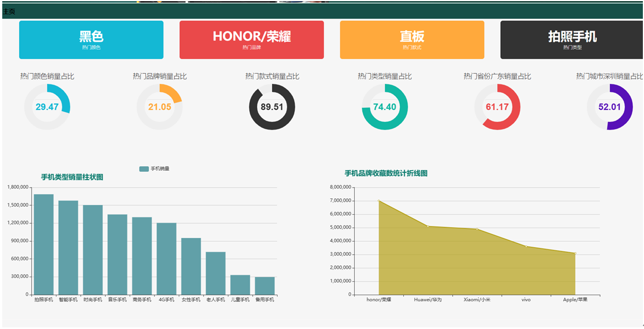This screenshot has width=644, height=329.
Task: Click the 智能手机 bar in sales chart
Action: [x=68, y=248]
